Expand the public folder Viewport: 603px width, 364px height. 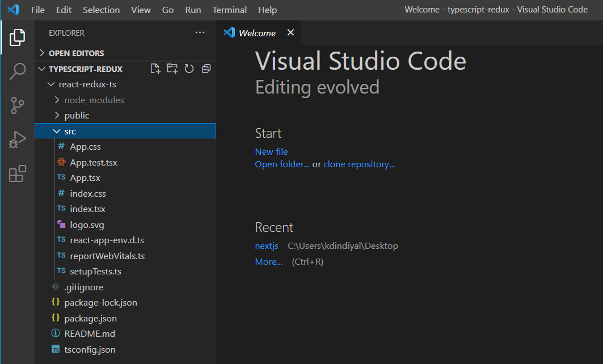[77, 115]
